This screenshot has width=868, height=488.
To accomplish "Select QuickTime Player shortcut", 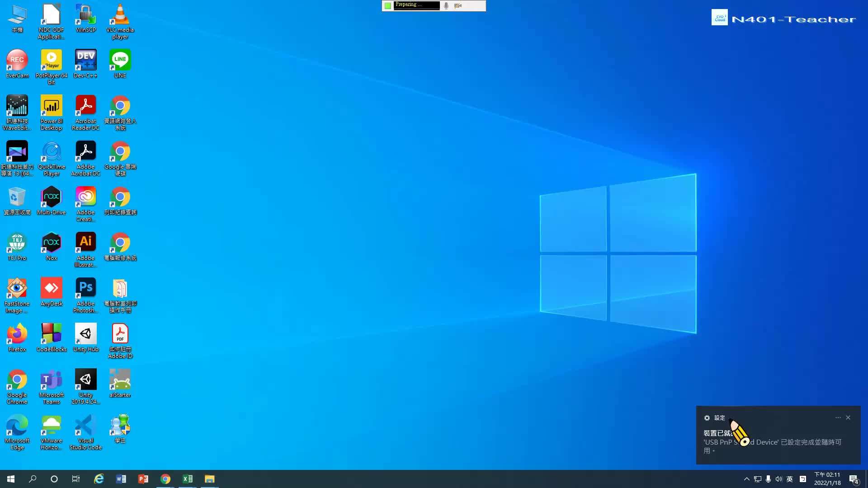I will [x=52, y=158].
